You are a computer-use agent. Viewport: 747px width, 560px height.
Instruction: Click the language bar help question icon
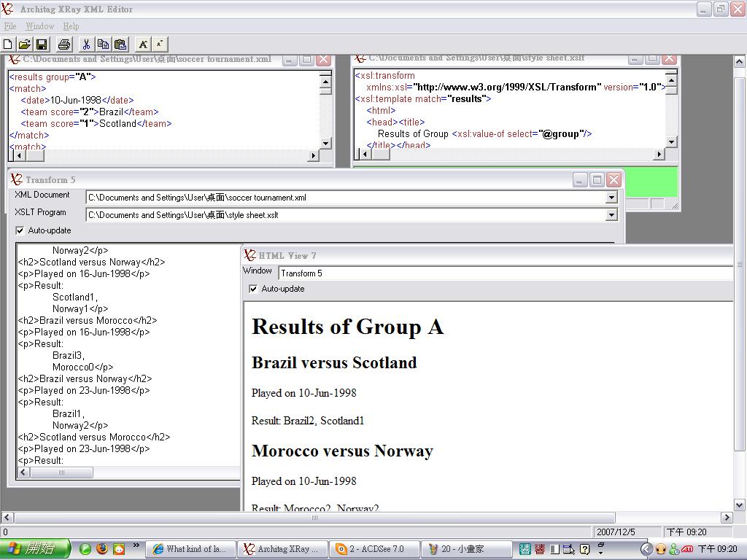pyautogui.click(x=585, y=549)
